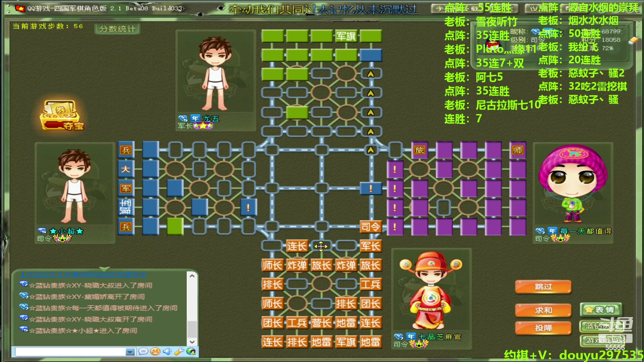Click the chat bubble icon in chat toolbar
The image size is (644, 362).
(x=143, y=351)
